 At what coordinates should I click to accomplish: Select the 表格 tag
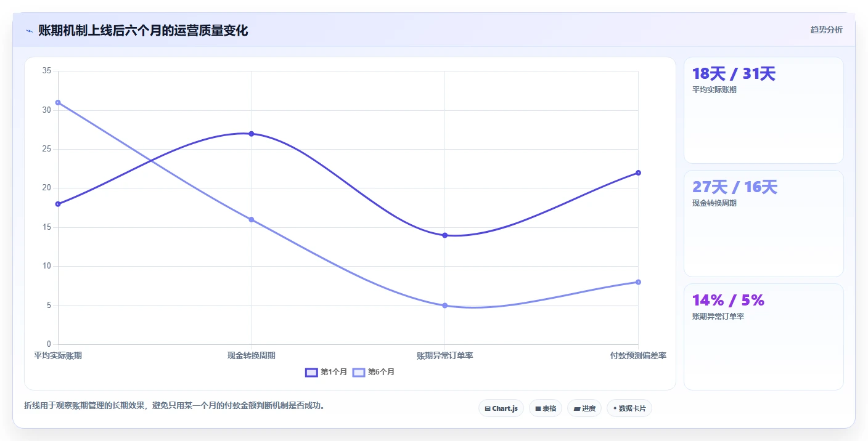(546, 408)
